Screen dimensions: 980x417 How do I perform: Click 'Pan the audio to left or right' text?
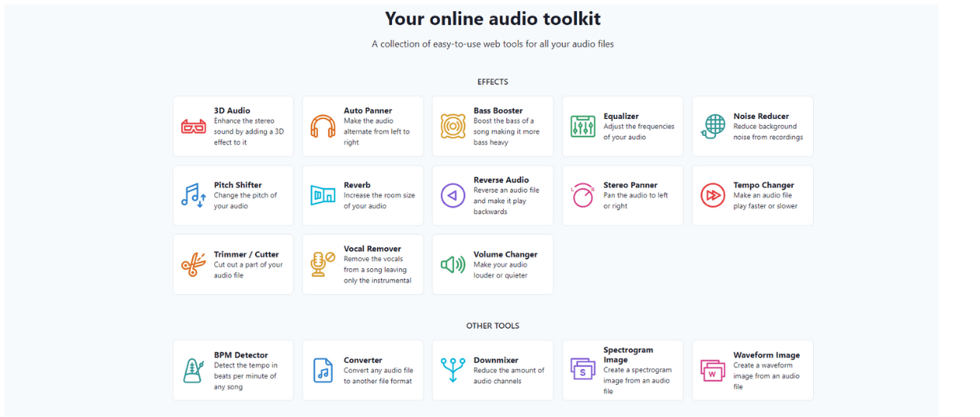636,201
